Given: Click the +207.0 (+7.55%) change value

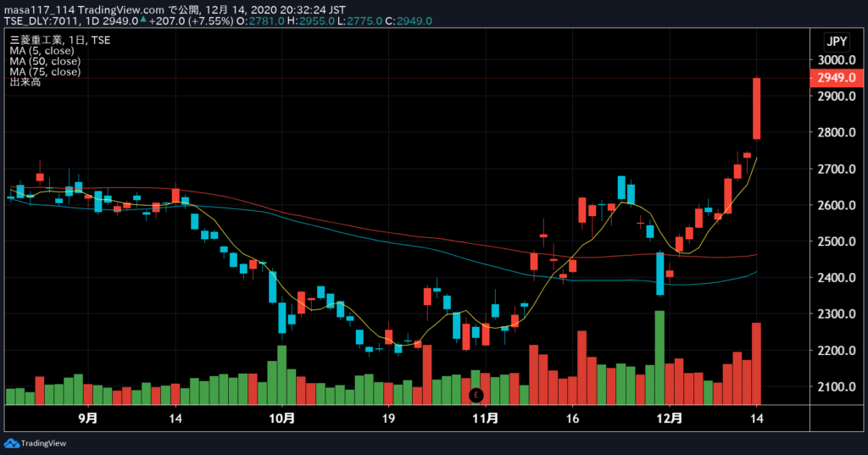Looking at the screenshot, I should tap(191, 21).
